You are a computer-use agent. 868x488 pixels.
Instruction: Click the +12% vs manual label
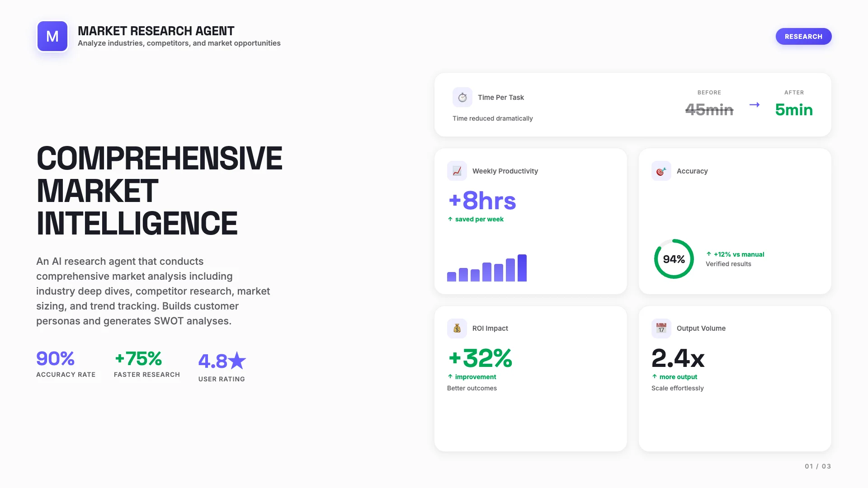pos(738,254)
